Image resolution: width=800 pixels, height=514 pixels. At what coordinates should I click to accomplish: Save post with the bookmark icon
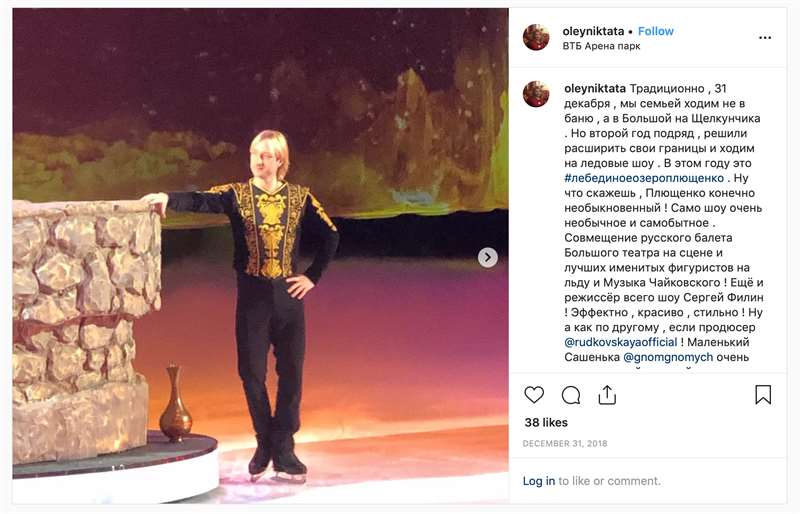(x=763, y=395)
